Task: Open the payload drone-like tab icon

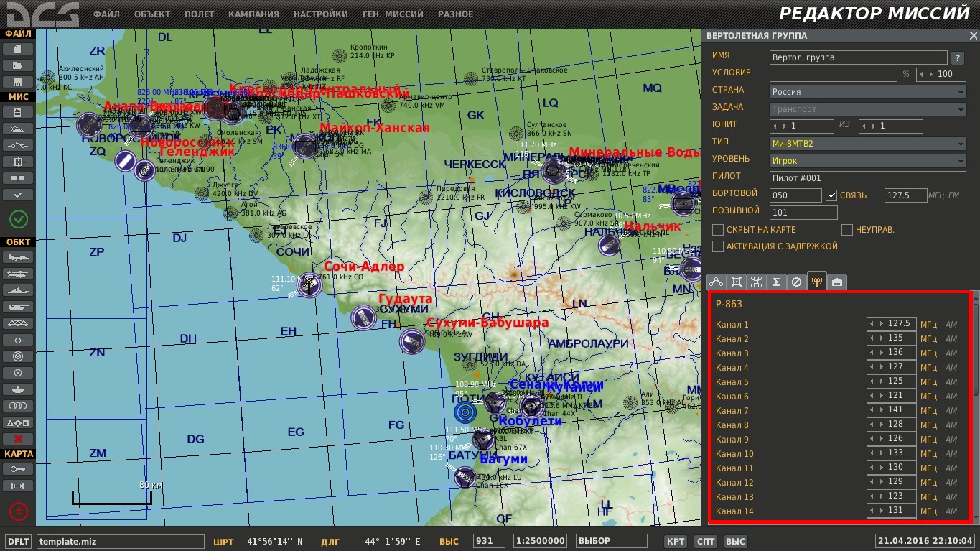Action: tap(756, 282)
